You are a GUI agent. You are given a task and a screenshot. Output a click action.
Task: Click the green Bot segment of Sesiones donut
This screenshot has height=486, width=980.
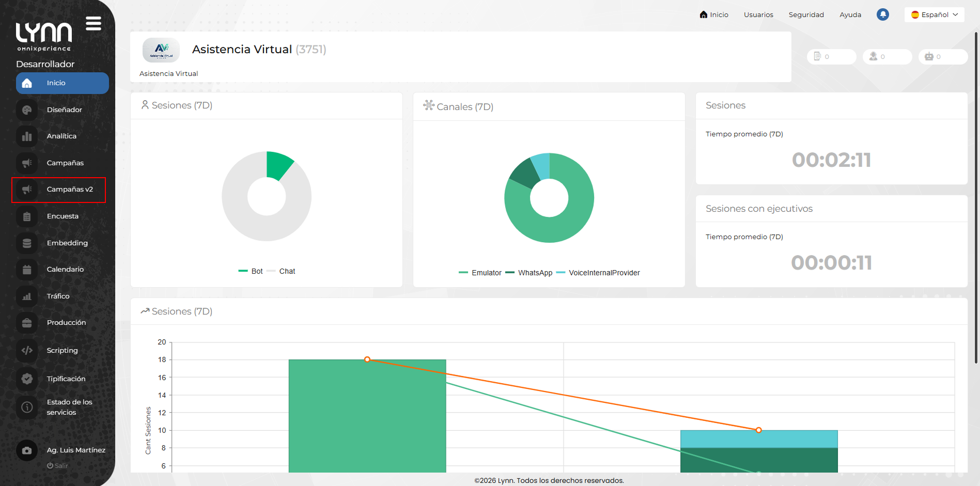pos(277,165)
